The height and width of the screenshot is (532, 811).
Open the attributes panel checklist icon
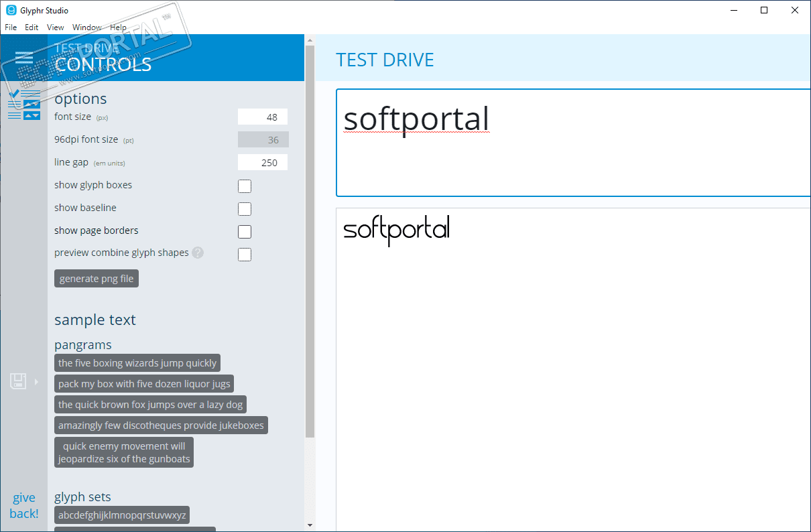pyautogui.click(x=24, y=105)
